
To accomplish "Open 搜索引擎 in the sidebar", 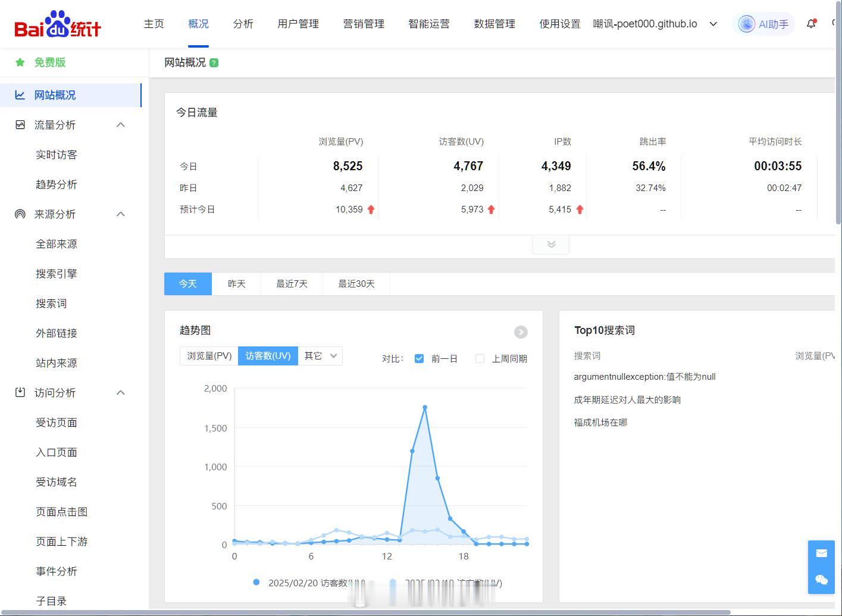I will click(57, 273).
